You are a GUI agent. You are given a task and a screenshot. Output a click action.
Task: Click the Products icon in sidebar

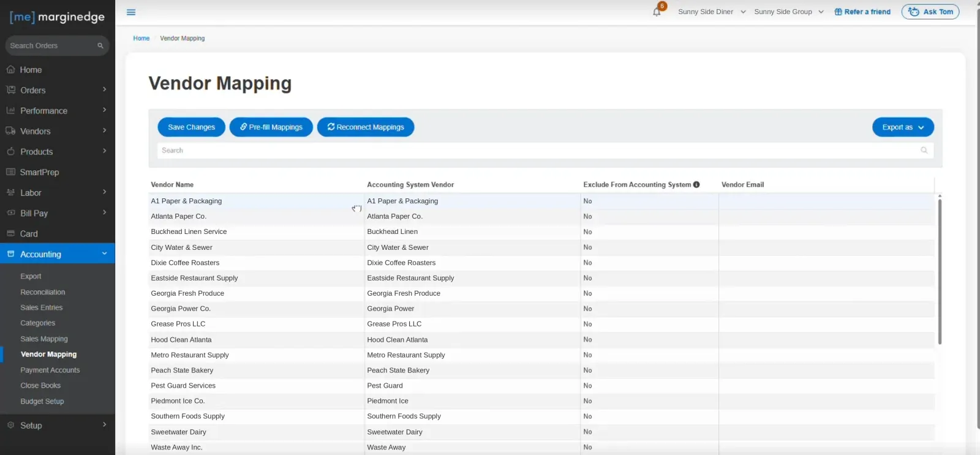coord(10,152)
